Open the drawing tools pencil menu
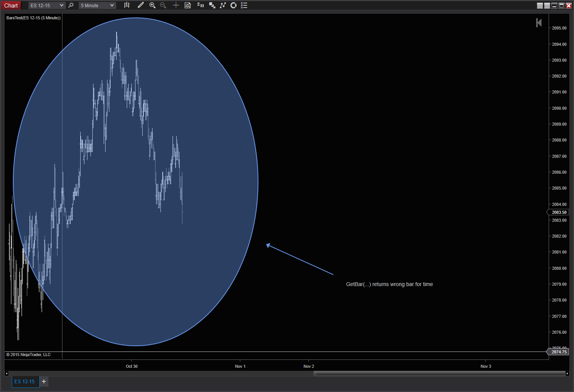The width and height of the screenshot is (574, 392). click(140, 5)
